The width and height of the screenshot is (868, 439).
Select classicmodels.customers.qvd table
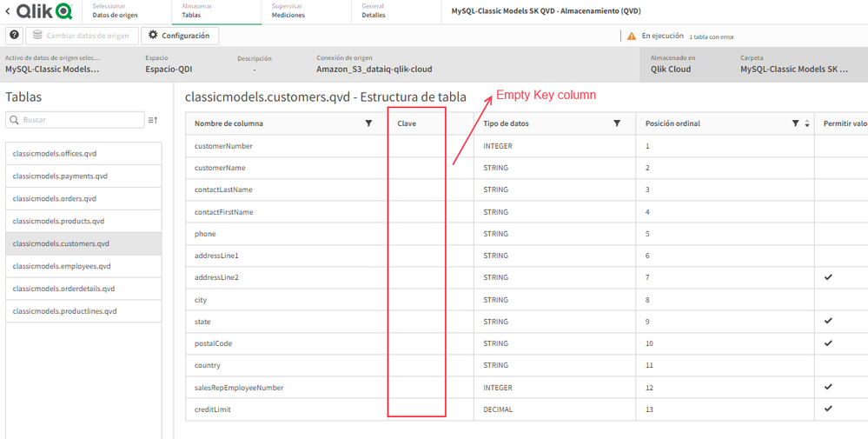point(83,243)
